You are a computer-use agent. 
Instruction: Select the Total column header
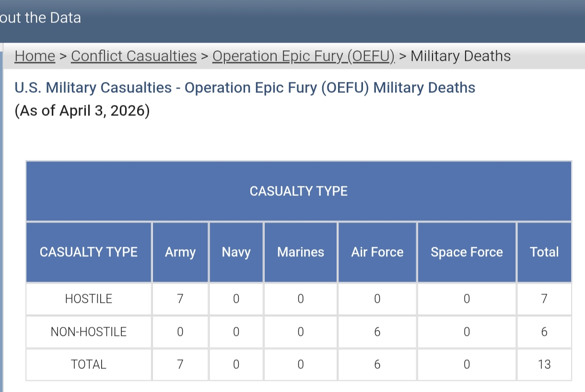tap(544, 252)
